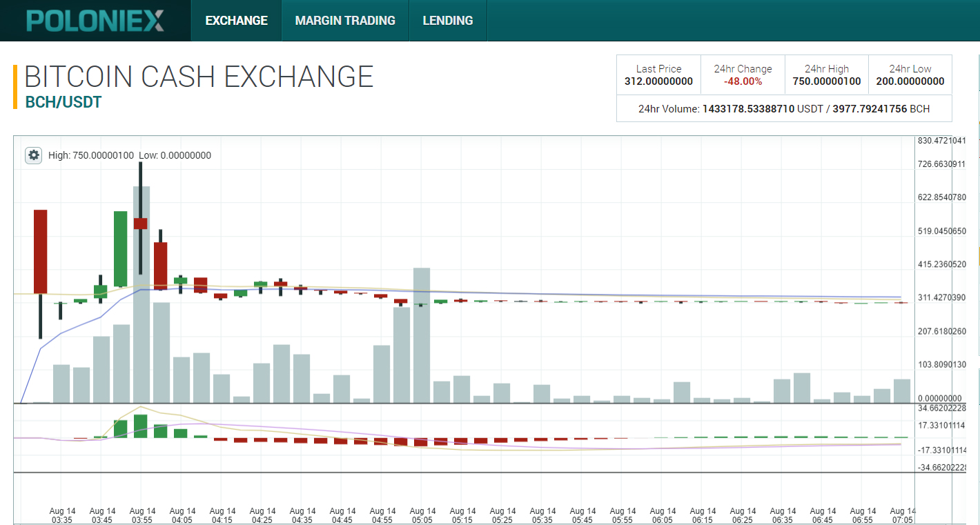Click the tallest green MACD histogram bar

click(x=141, y=426)
